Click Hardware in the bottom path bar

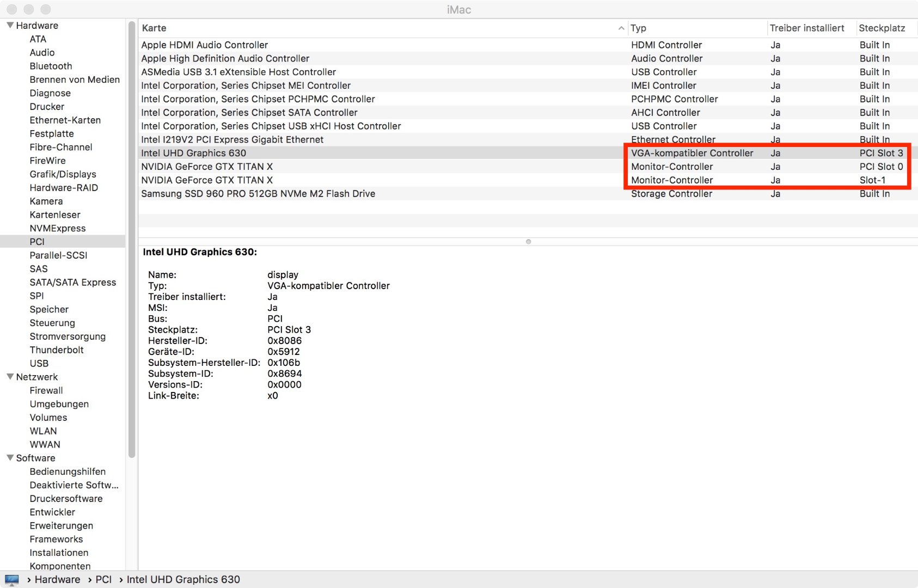(57, 579)
